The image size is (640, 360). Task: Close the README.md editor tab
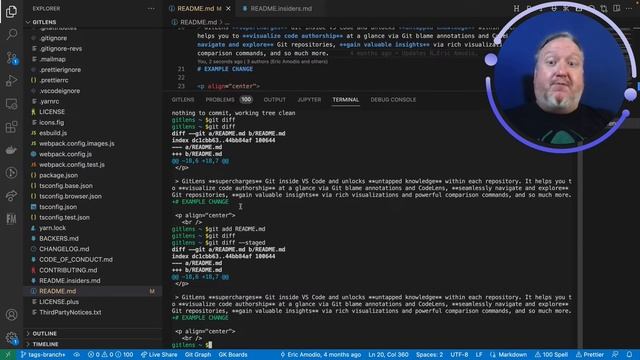click(x=228, y=9)
